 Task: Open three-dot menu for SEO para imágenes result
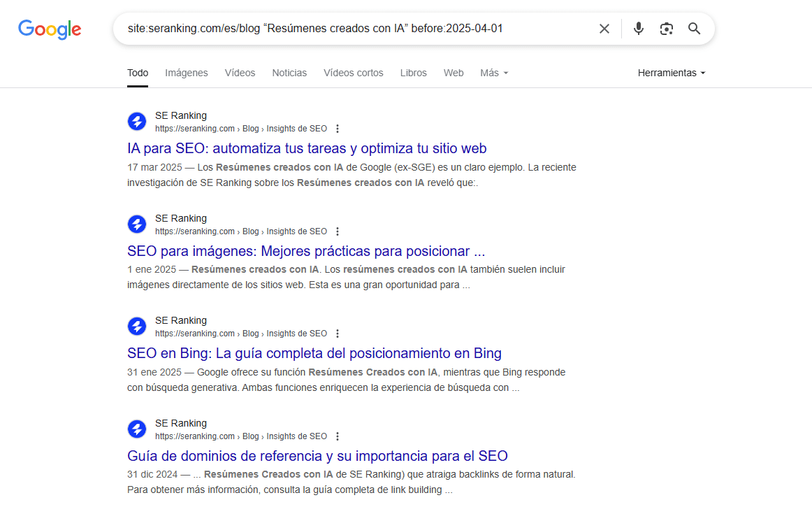click(x=338, y=231)
